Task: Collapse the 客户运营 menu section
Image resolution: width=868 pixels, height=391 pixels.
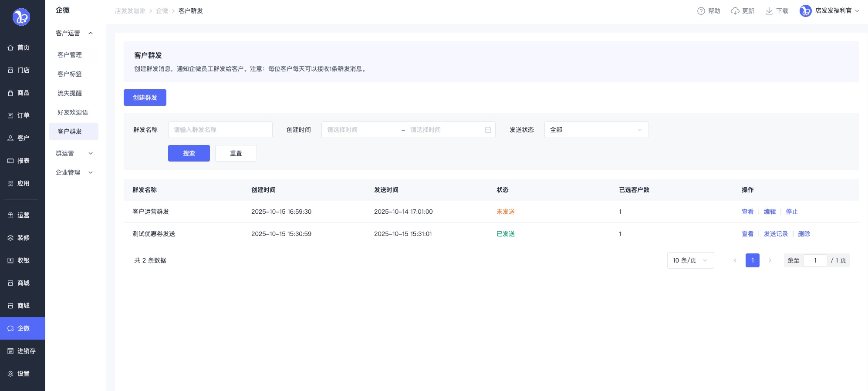Action: click(74, 33)
